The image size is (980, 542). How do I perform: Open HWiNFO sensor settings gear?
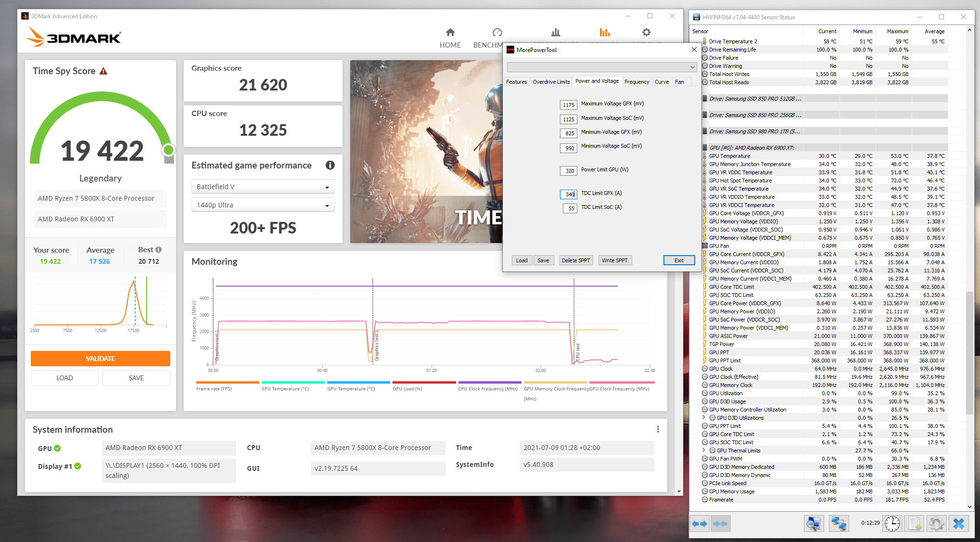click(x=936, y=524)
